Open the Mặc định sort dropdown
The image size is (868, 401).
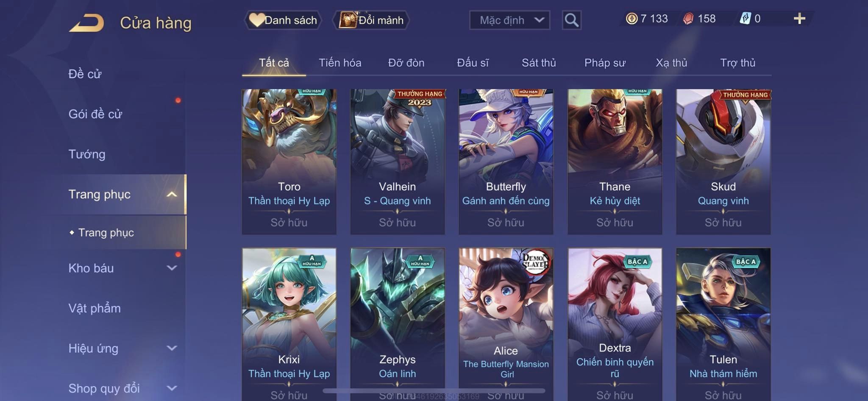pyautogui.click(x=509, y=20)
